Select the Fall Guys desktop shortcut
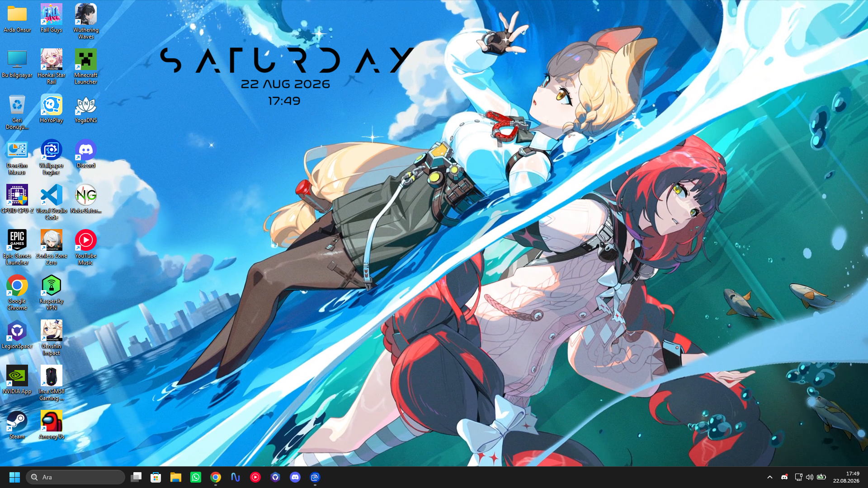 point(52,18)
